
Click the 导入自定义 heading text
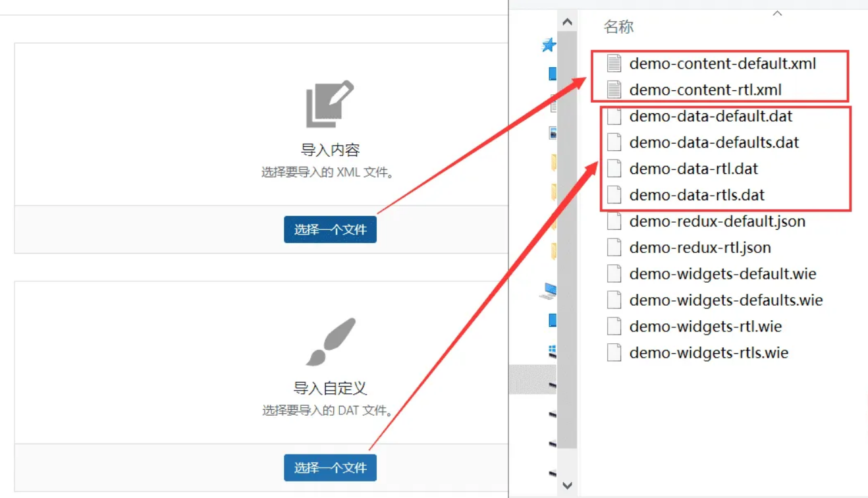330,388
